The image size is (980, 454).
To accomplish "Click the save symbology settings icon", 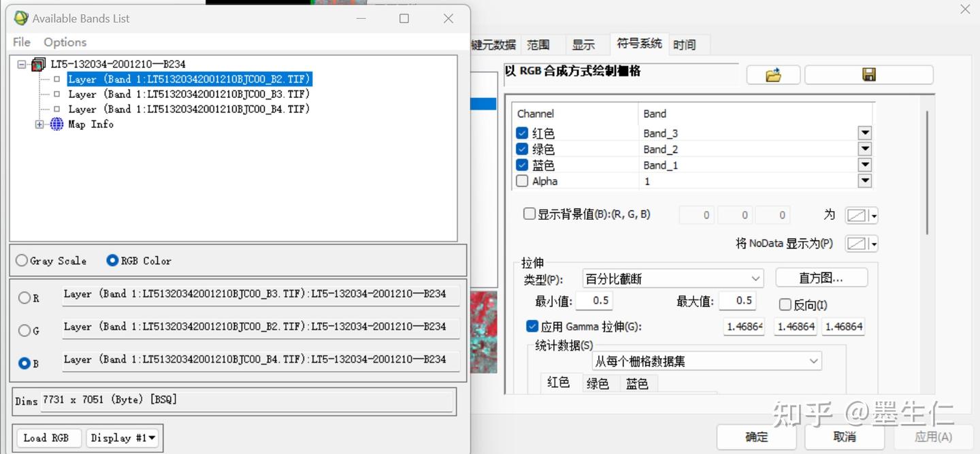I will click(869, 75).
